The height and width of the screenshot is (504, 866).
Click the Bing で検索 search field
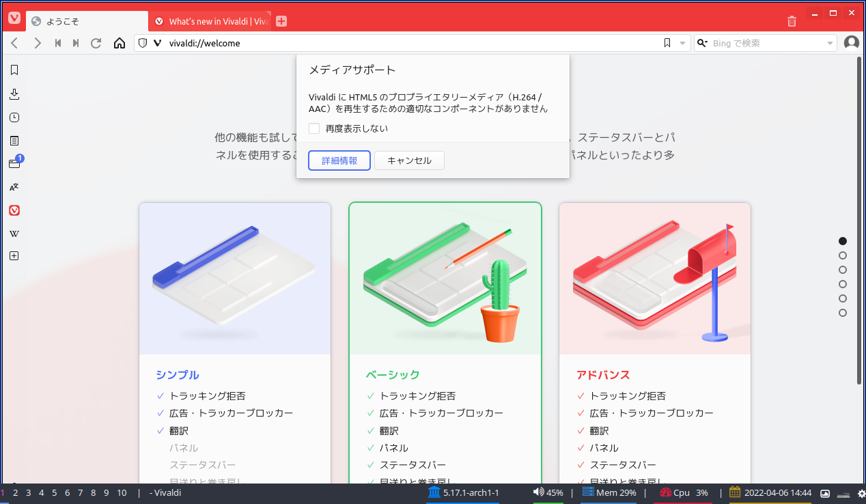tap(766, 43)
